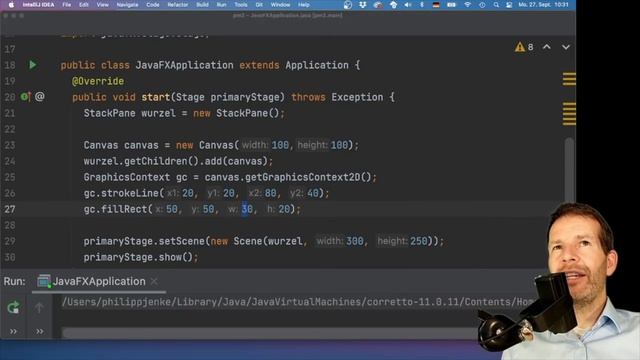The image size is (640, 360).
Task: Click the @ annotation gutter icon on line 20
Action: click(40, 97)
